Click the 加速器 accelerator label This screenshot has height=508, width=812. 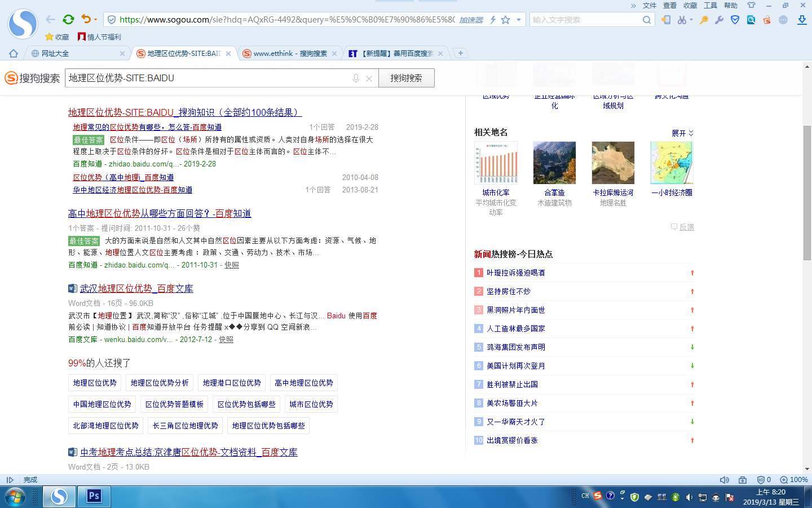471,20
